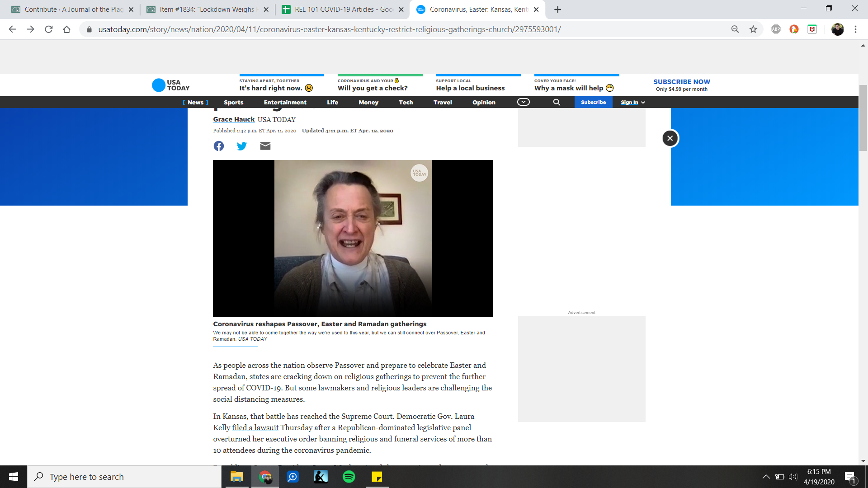Open the Sports section
This screenshot has width=868, height=488.
click(x=233, y=103)
